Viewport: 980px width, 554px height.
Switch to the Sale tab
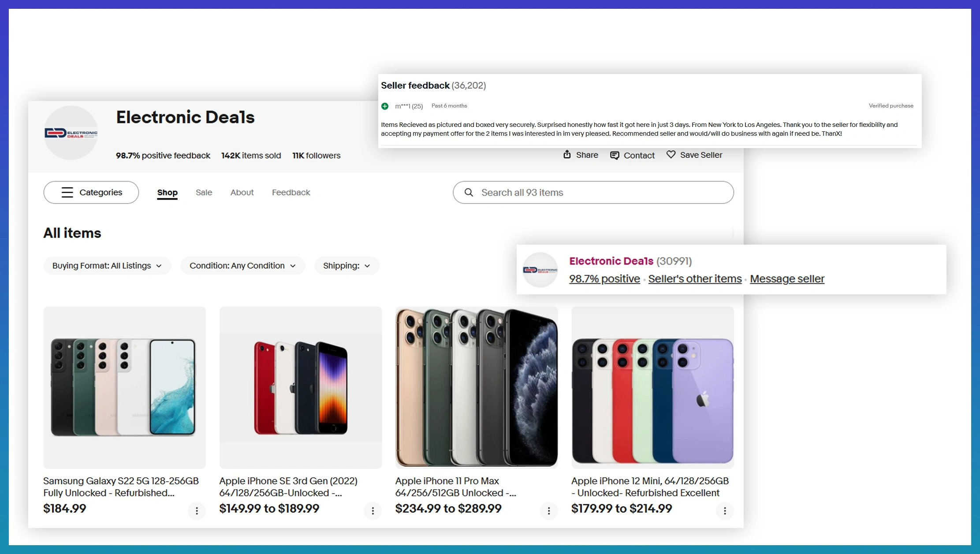pos(204,193)
